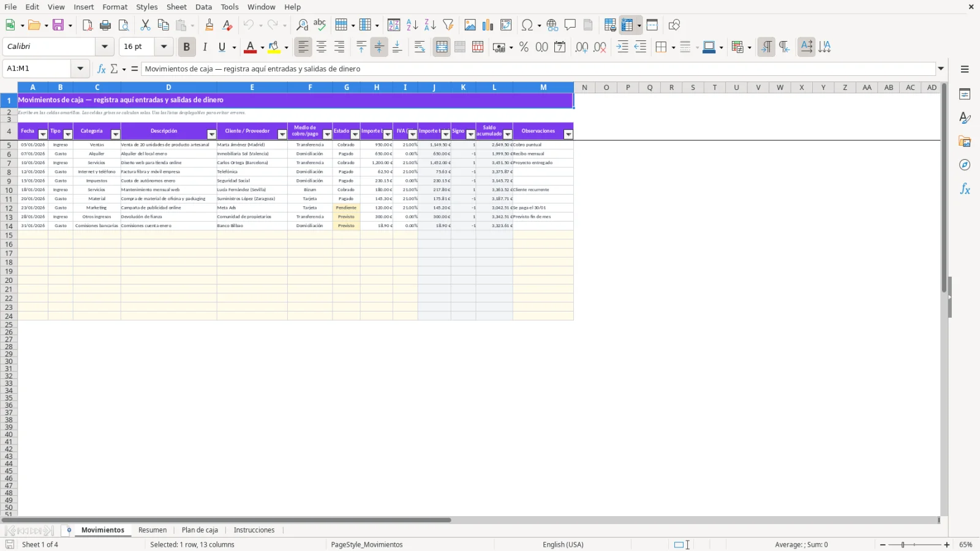This screenshot has height=551, width=980.
Task: Toggle Center Vertically alignment
Action: coord(379,47)
